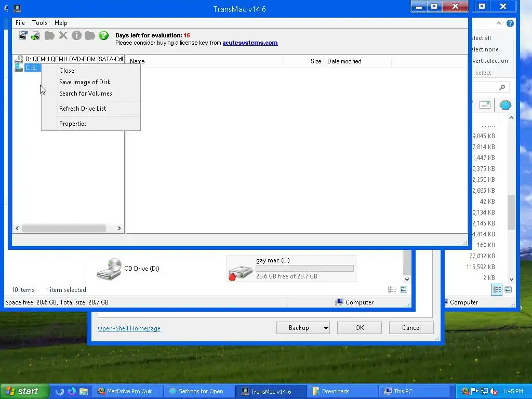Select the DVD-ROM drive icon in TransMac tree
Viewport: 532px width, 399px height.
(x=19, y=59)
